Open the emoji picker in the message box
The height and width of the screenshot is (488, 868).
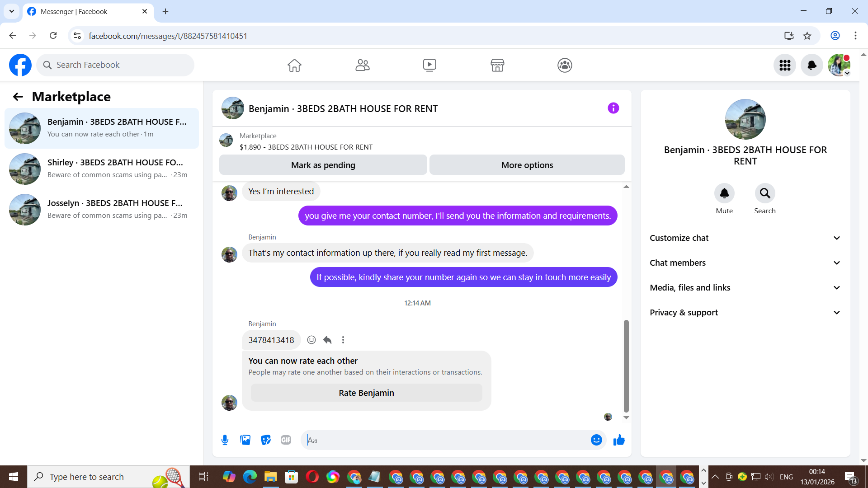tap(596, 440)
